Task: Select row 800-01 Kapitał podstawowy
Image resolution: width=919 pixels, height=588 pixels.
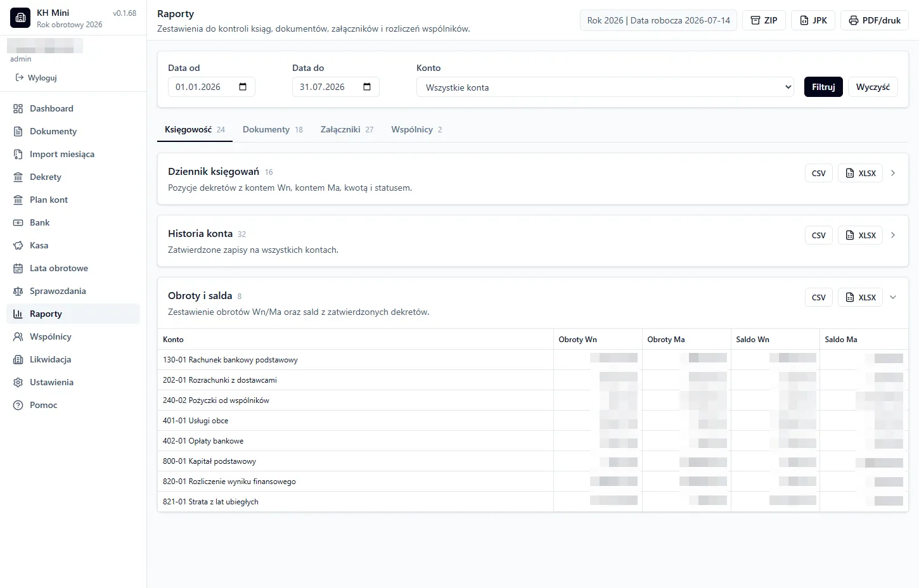Action: (533, 461)
